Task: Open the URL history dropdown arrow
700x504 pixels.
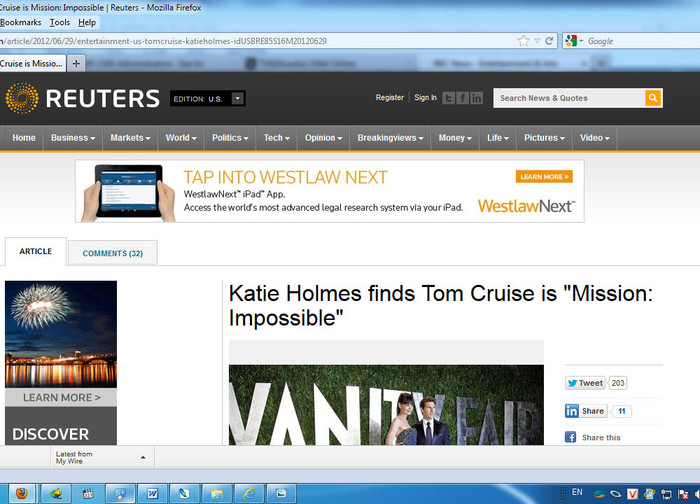Action: [537, 41]
